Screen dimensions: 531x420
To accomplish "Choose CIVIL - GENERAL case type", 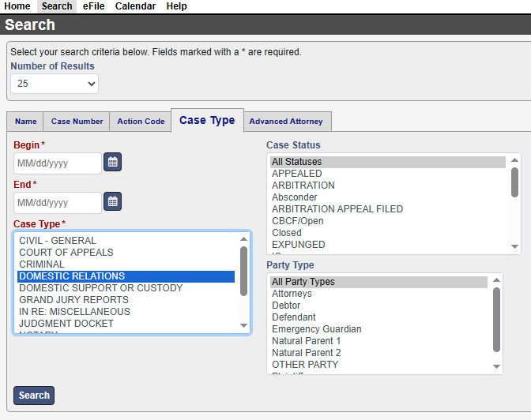I will [x=58, y=241].
